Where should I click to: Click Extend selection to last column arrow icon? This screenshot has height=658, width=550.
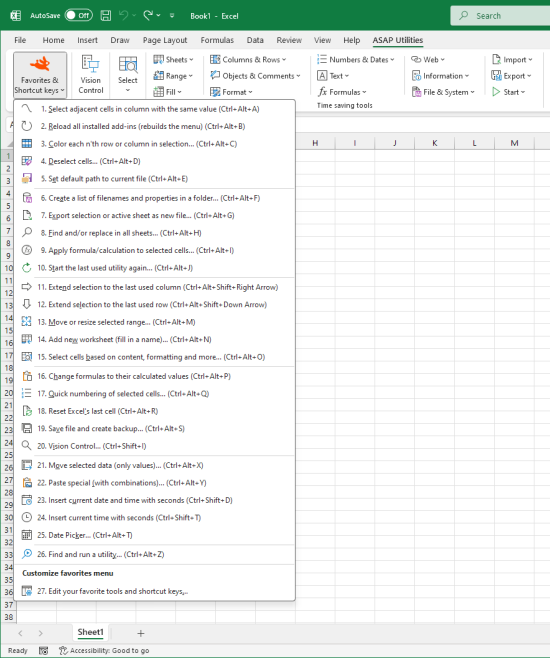coord(26,287)
